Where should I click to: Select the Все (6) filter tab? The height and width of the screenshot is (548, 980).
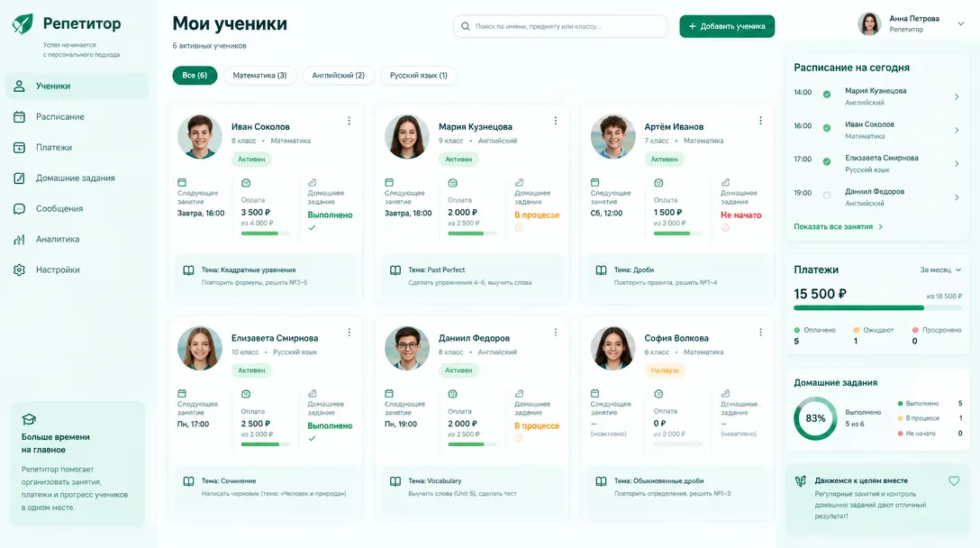click(x=195, y=75)
